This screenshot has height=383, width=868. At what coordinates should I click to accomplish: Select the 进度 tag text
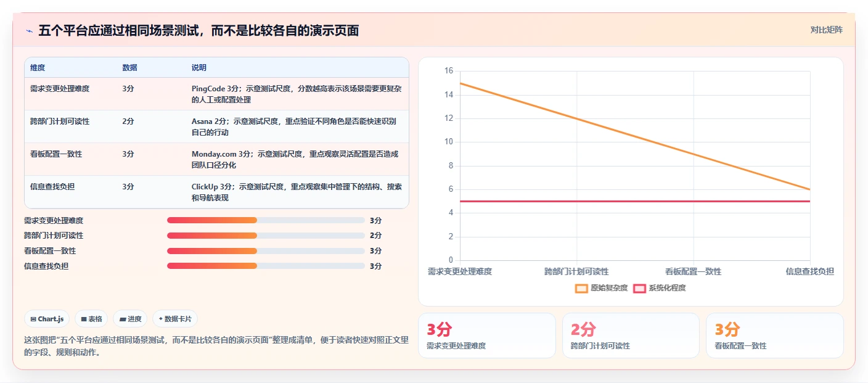(x=134, y=319)
